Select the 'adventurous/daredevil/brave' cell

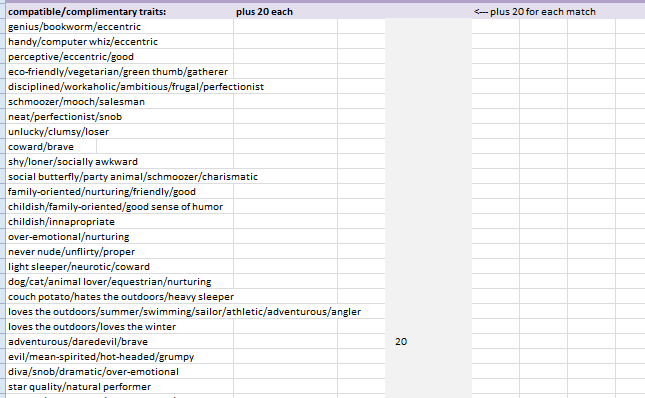coord(78,342)
